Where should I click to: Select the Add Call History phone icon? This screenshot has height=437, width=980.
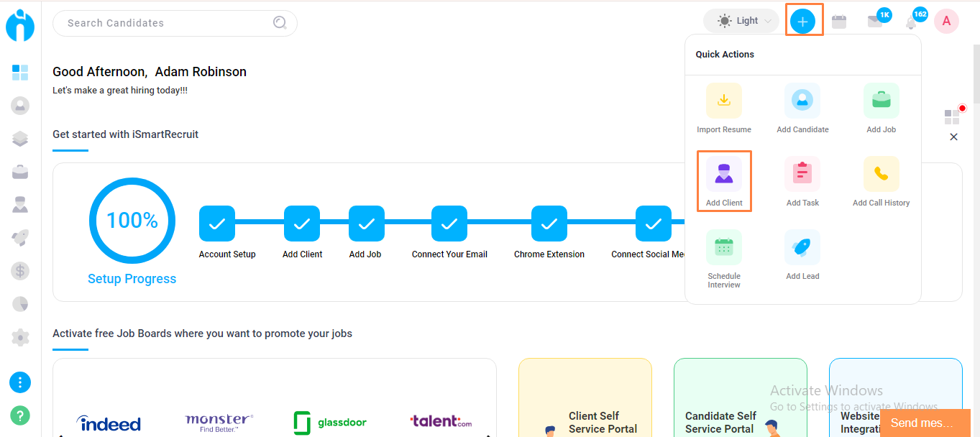pos(881,174)
